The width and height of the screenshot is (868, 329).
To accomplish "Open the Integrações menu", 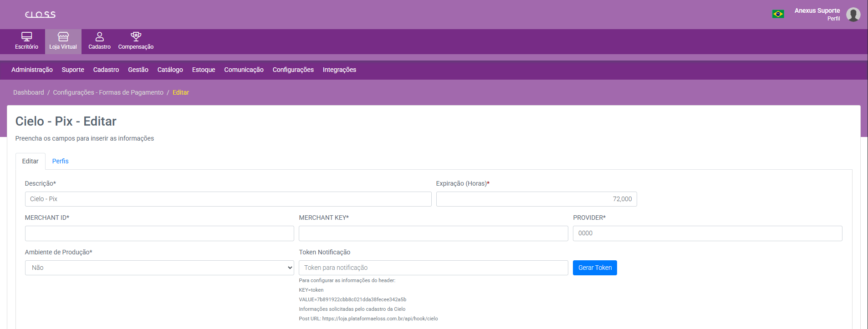I will 339,70.
